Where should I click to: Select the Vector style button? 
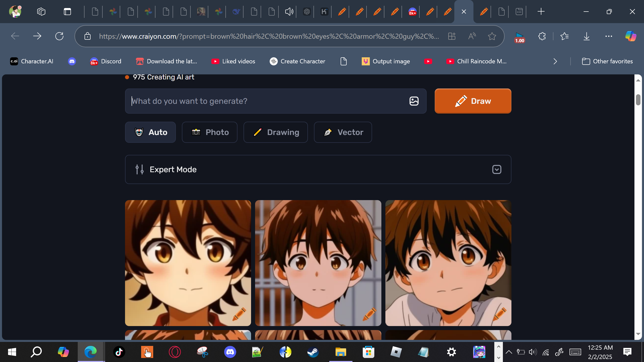coord(343,132)
